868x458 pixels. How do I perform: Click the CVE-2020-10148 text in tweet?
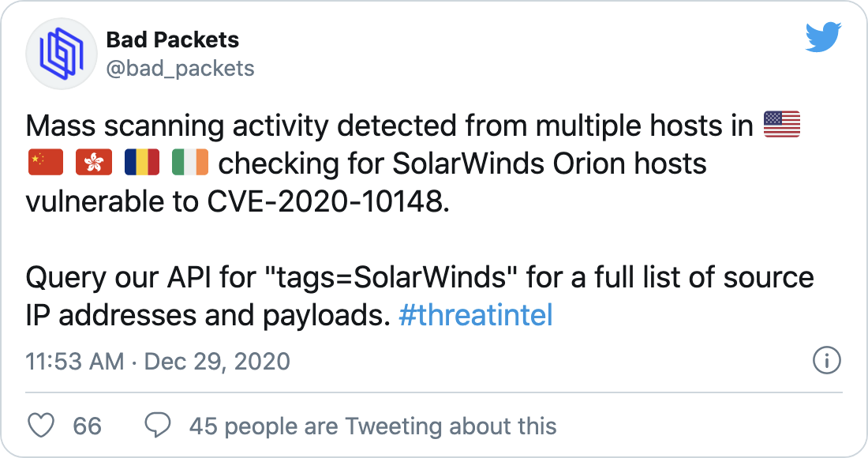tap(327, 201)
